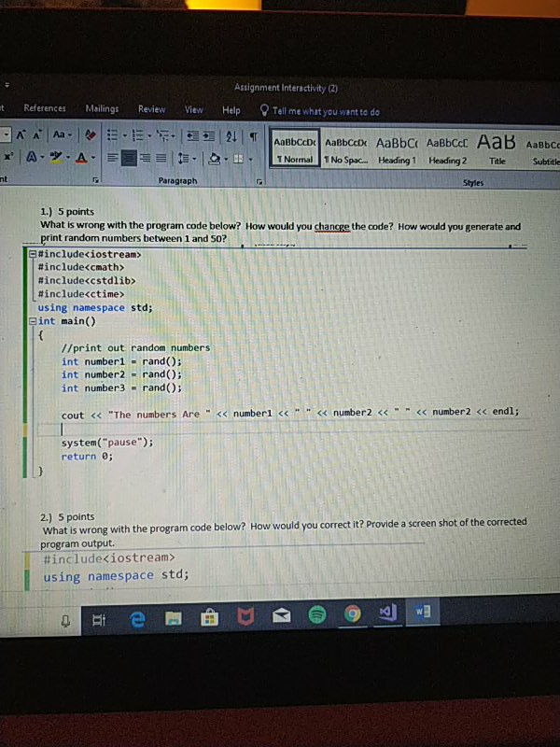Switch to Google Chrome on the taskbar
This screenshot has height=747, width=560.
pyautogui.click(x=353, y=614)
